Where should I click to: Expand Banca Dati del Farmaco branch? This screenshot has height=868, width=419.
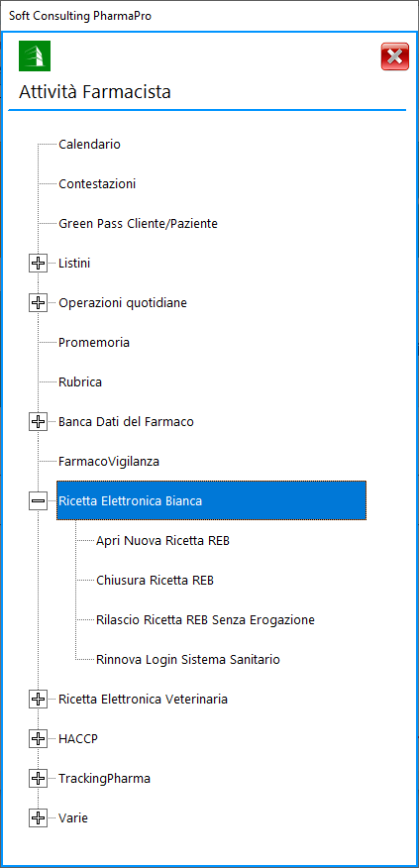pyautogui.click(x=38, y=422)
